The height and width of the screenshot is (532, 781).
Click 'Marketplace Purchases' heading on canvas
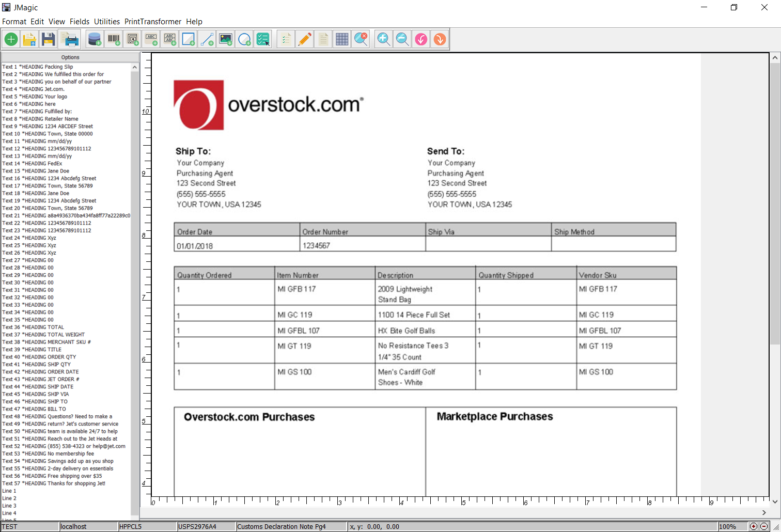pos(495,416)
